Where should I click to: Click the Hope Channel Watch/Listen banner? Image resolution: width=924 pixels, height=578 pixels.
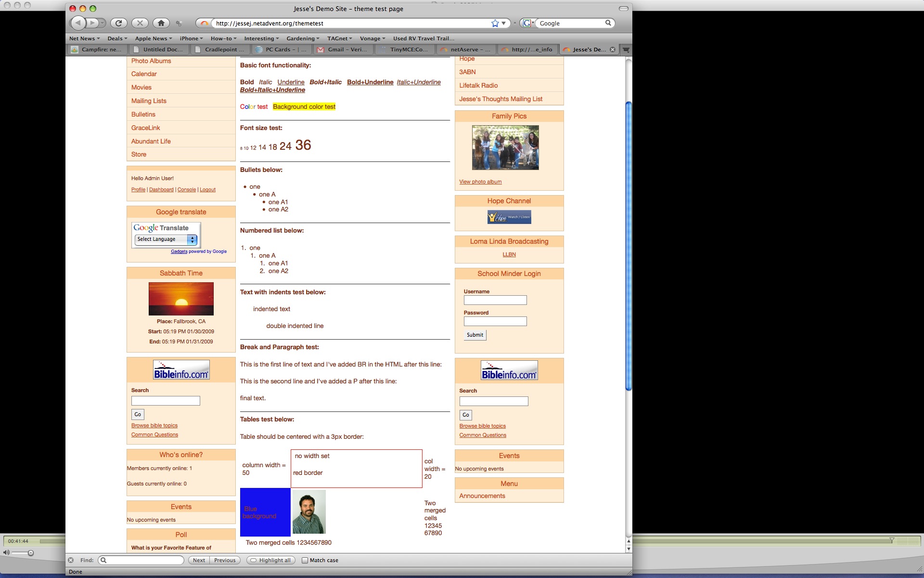(x=509, y=217)
